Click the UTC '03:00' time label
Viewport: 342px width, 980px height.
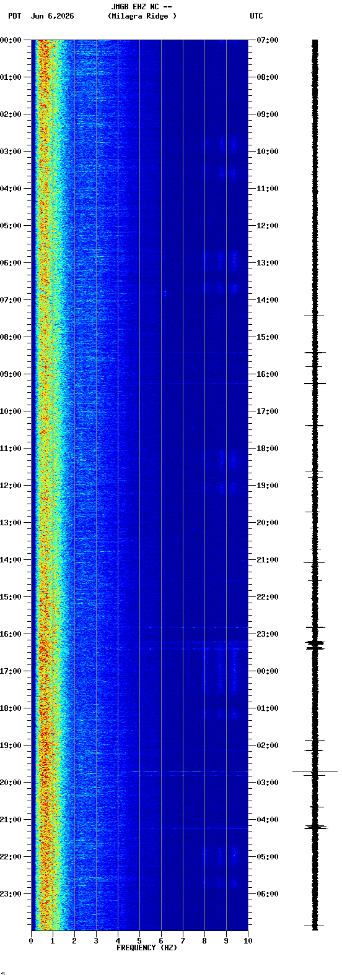pos(268,783)
